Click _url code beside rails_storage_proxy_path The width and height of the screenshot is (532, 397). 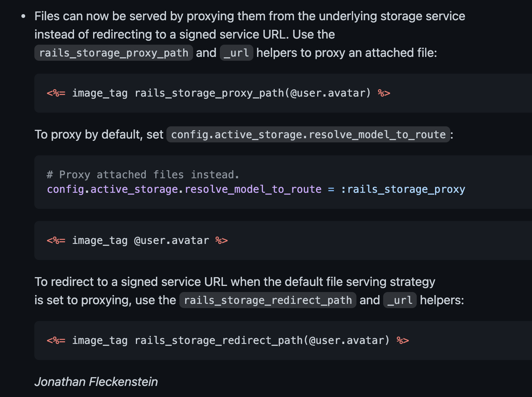(x=236, y=53)
